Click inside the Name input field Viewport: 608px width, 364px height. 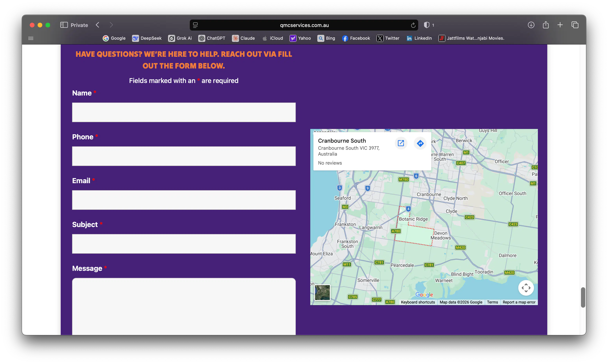[x=184, y=112]
